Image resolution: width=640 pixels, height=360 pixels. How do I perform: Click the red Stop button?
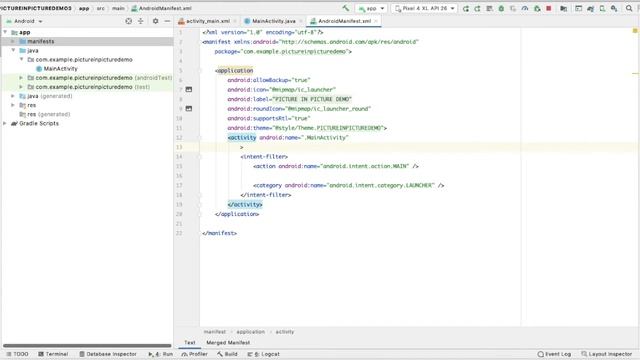coord(549,8)
